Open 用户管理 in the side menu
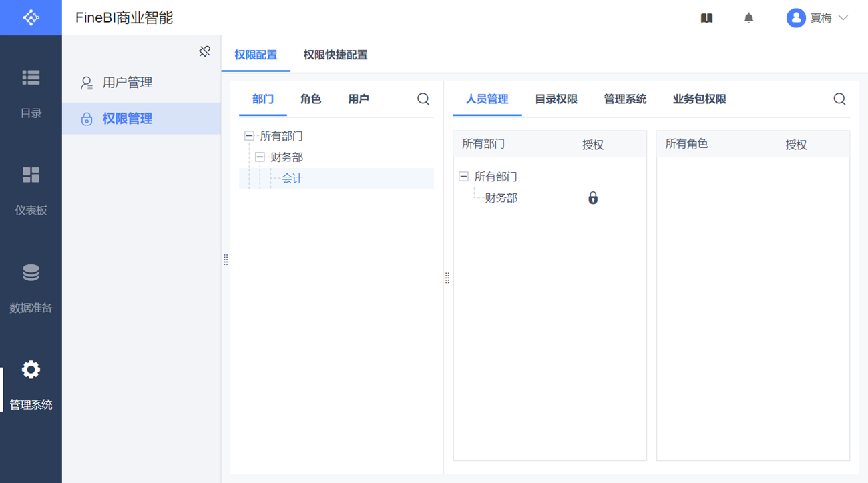Screen dimensions: 868x483 click(x=127, y=83)
